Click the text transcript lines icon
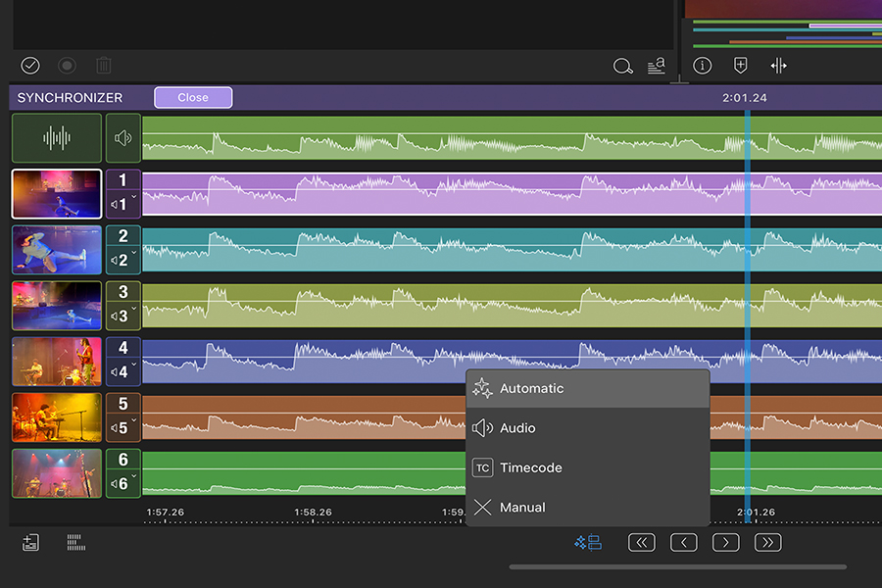Screen dimensions: 882x588 pos(657,67)
